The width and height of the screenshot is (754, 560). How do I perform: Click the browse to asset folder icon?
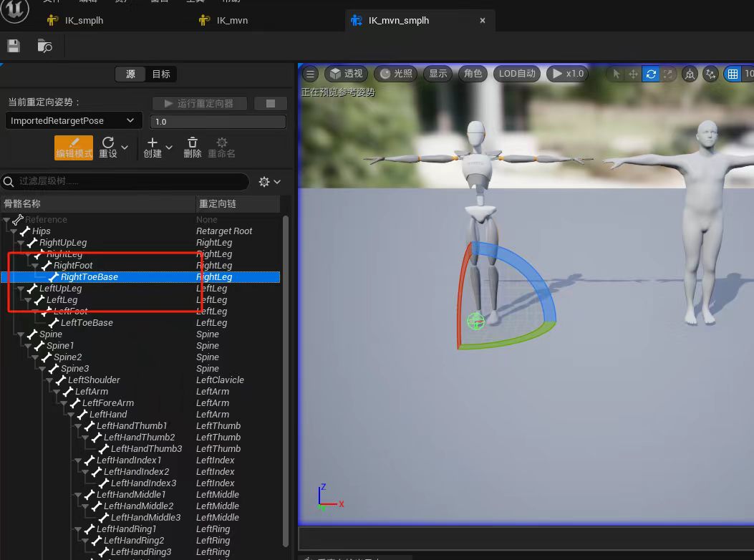[44, 47]
